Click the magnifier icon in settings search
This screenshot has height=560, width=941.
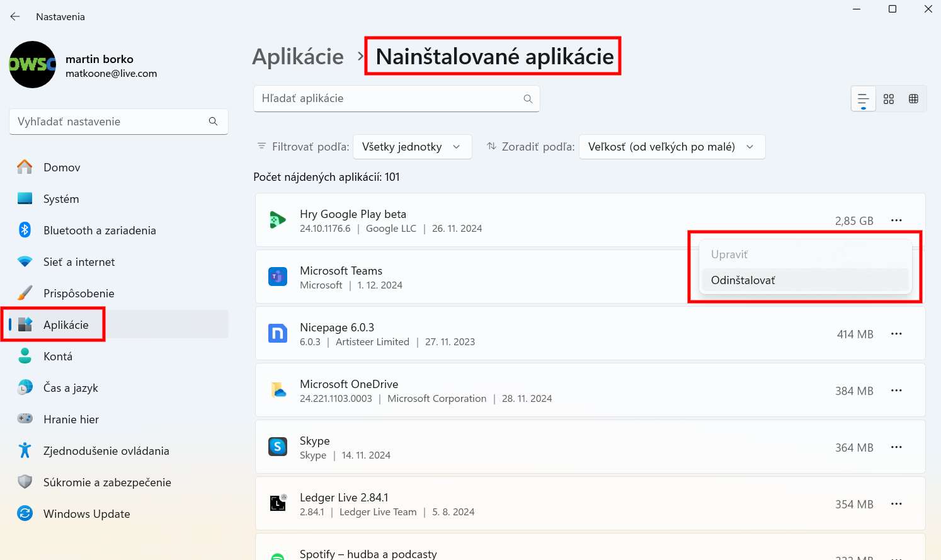[x=213, y=122]
